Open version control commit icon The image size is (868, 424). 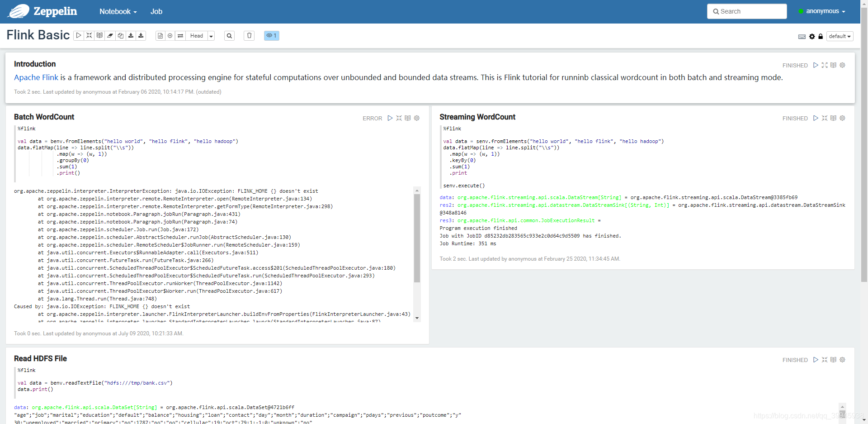click(x=160, y=36)
